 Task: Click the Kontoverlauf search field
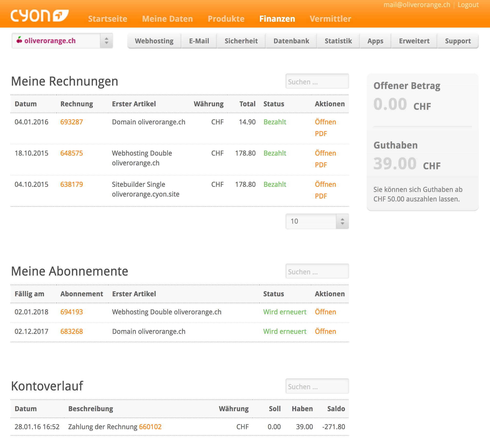click(x=317, y=386)
